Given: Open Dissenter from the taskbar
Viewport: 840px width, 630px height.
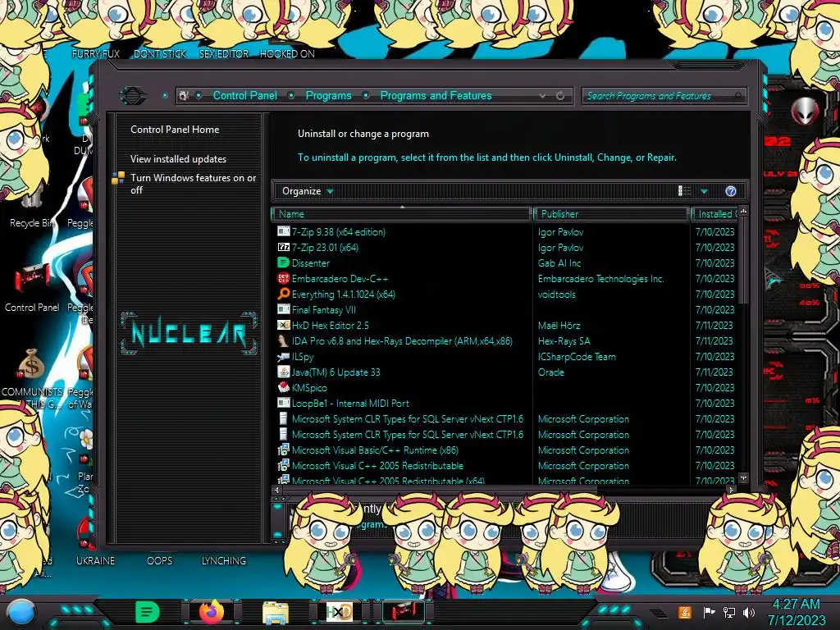Looking at the screenshot, I should 148,612.
